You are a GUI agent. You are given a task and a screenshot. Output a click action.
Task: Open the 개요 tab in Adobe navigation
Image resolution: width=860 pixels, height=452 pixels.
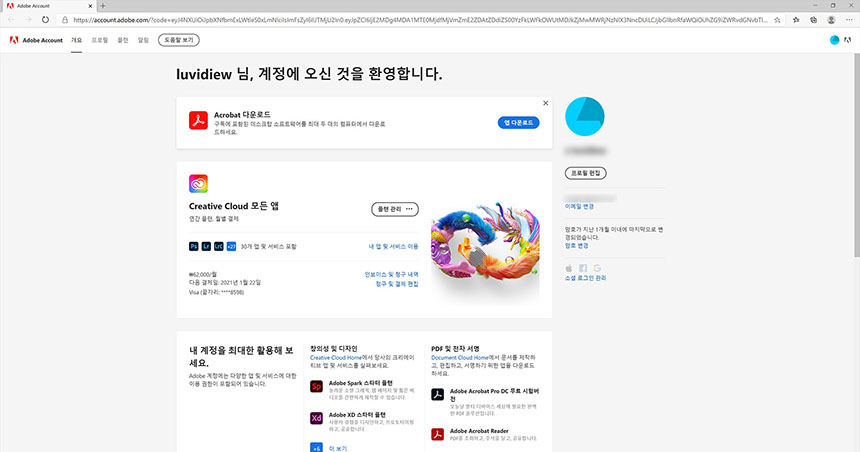tap(76, 41)
